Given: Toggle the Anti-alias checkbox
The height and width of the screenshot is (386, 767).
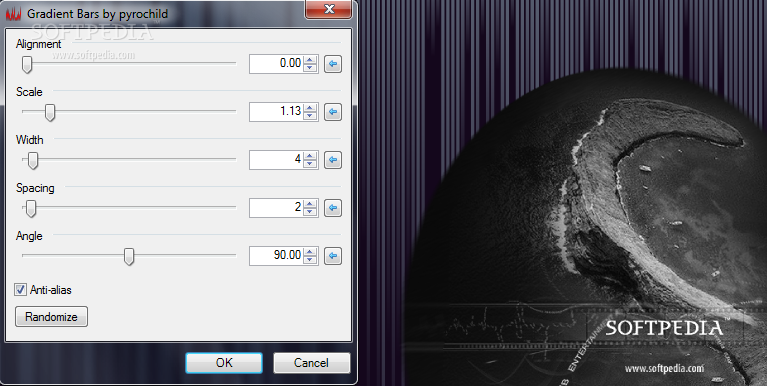Looking at the screenshot, I should click(20, 290).
